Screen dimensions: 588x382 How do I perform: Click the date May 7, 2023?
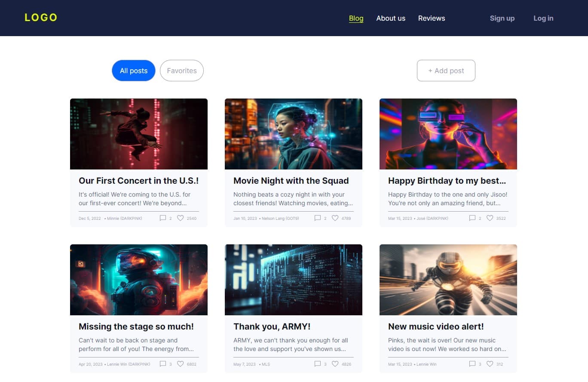245,364
